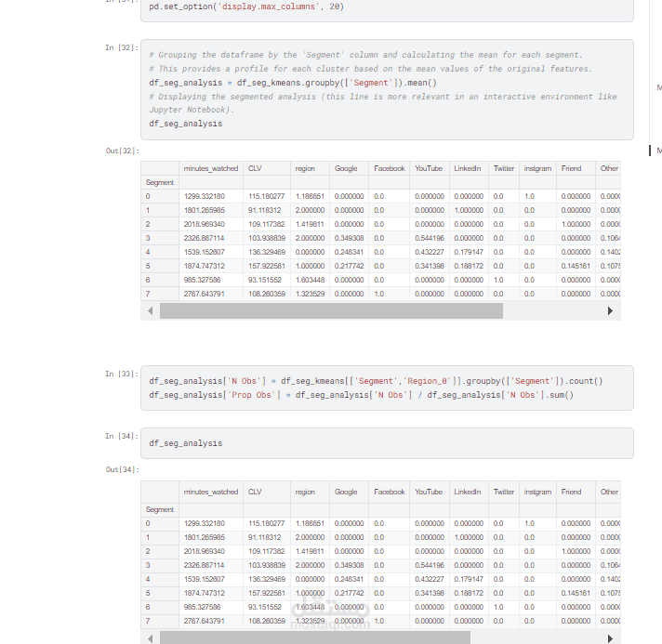Click Facebook column header in Out[32] table
The height and width of the screenshot is (644, 662).
[x=390, y=168]
